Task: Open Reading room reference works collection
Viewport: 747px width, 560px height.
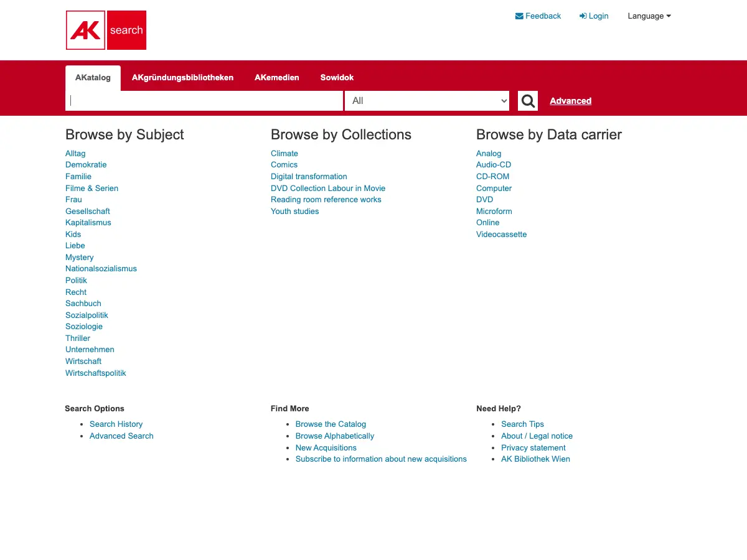Action: 326,200
